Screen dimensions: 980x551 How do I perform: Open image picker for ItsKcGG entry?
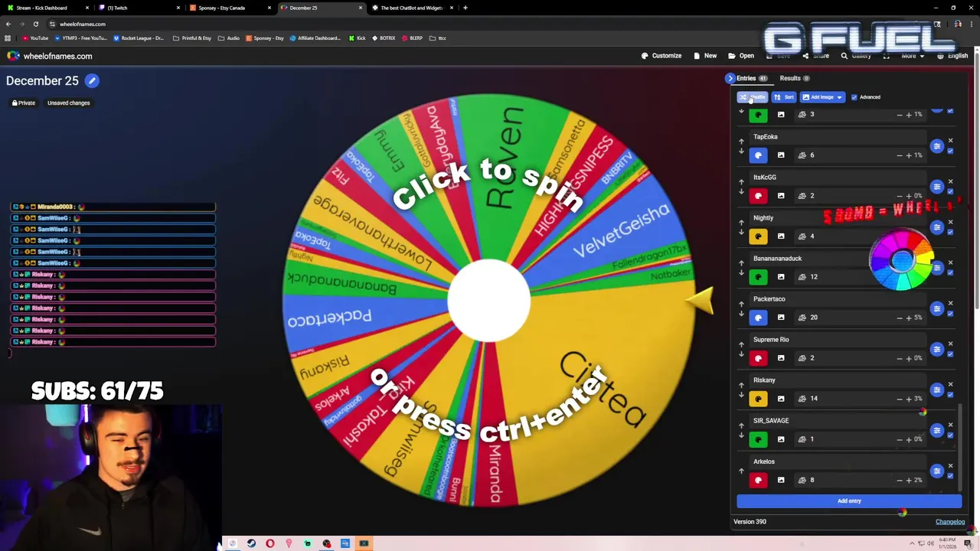781,195
